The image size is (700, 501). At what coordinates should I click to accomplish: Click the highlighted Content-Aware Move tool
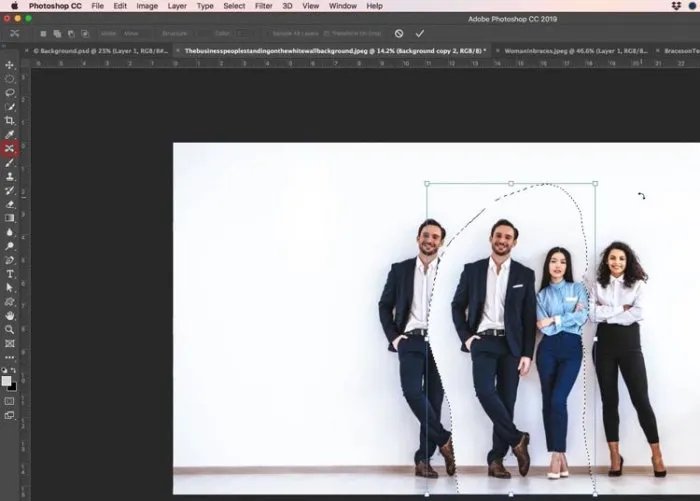click(10, 148)
